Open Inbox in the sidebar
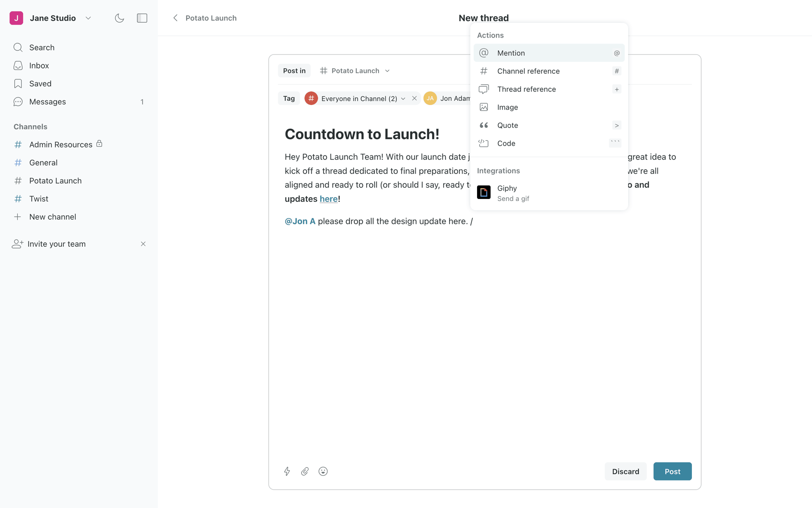Image resolution: width=812 pixels, height=508 pixels. pyautogui.click(x=79, y=66)
